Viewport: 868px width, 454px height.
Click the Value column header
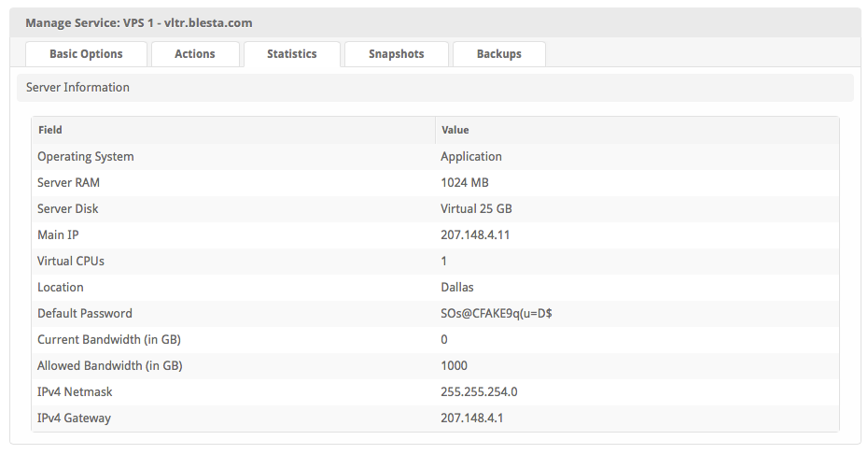tap(455, 130)
